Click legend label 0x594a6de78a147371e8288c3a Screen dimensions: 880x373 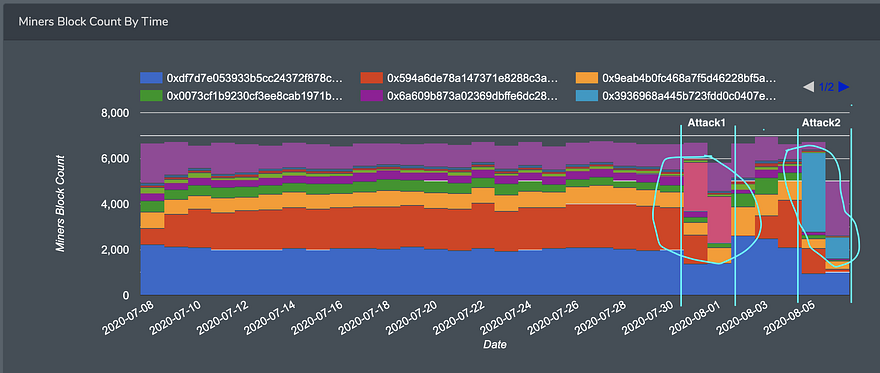click(473, 78)
